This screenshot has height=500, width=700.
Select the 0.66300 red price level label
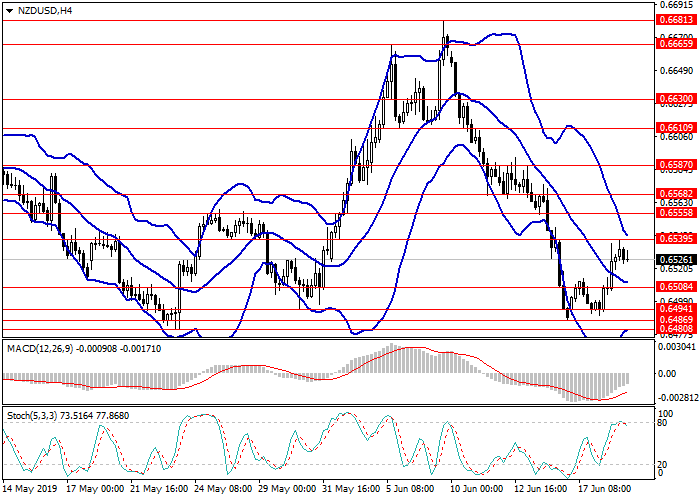(x=676, y=99)
